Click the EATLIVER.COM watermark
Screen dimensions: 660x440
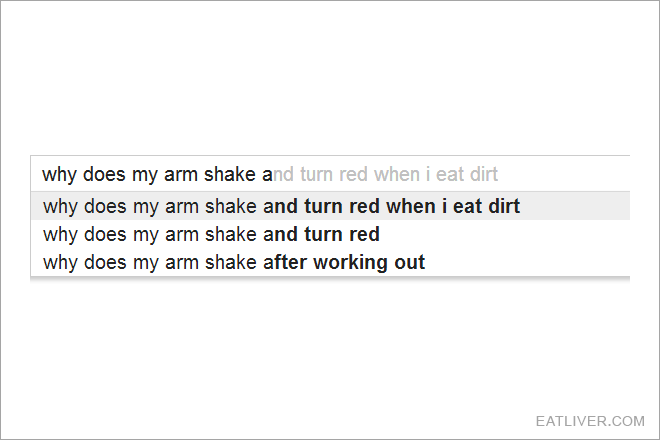point(590,421)
